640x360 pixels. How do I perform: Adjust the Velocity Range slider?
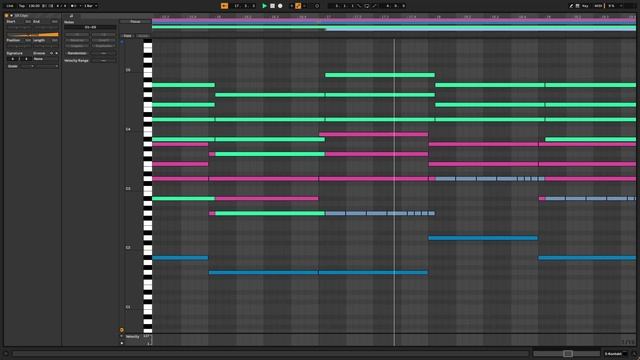click(104, 60)
